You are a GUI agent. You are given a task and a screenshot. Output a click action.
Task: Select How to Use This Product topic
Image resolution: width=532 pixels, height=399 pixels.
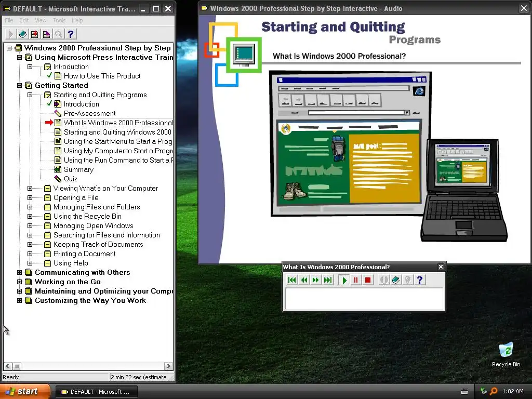[x=102, y=76]
